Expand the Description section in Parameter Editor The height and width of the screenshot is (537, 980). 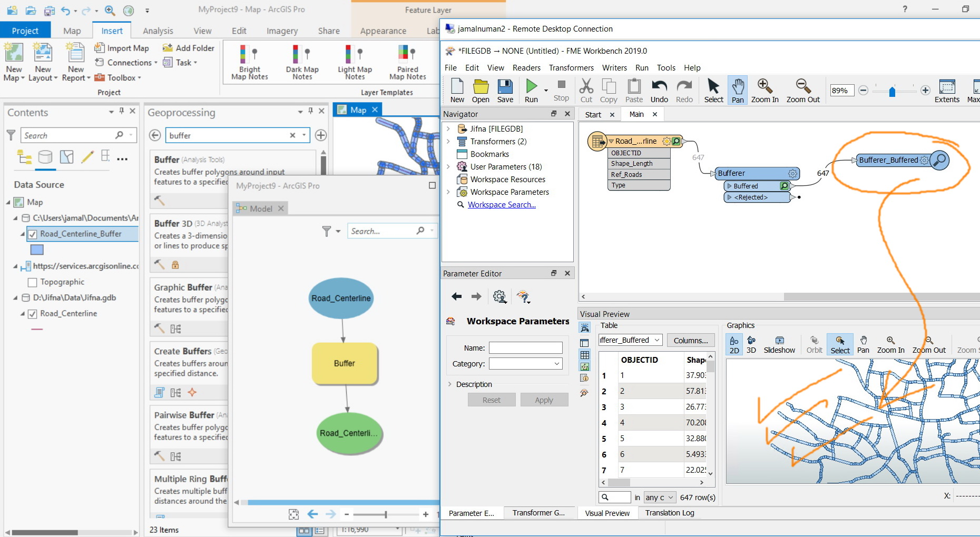tap(450, 384)
